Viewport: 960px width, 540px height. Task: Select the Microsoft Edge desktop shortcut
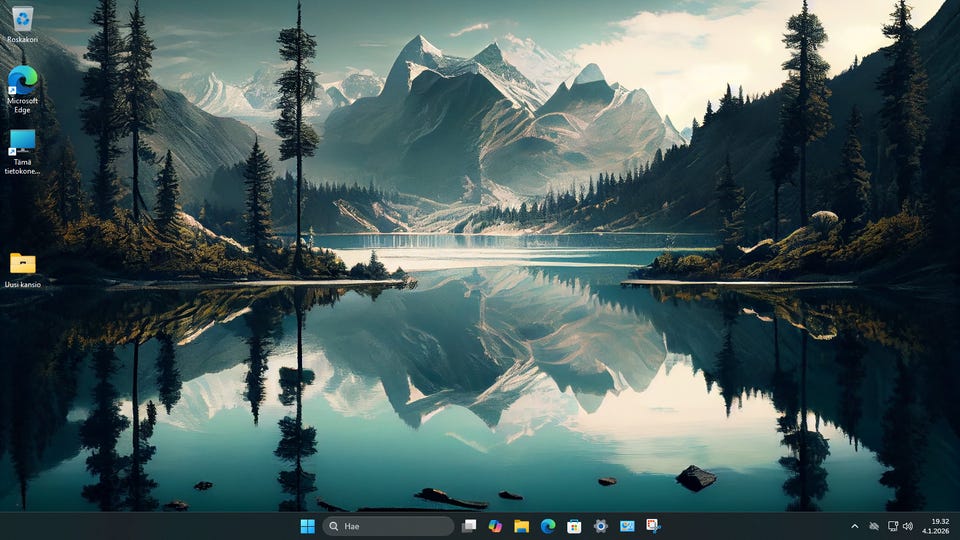pos(22,89)
